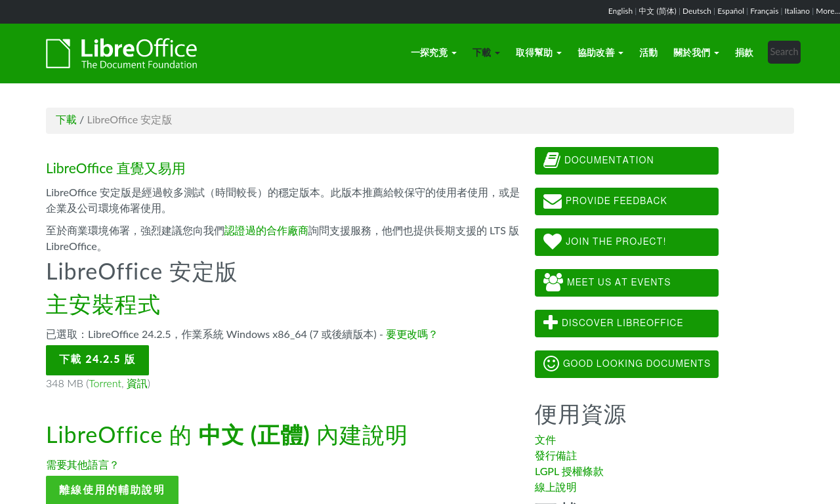Click the 便用資源 heading
This screenshot has width=840, height=504.
(x=581, y=415)
